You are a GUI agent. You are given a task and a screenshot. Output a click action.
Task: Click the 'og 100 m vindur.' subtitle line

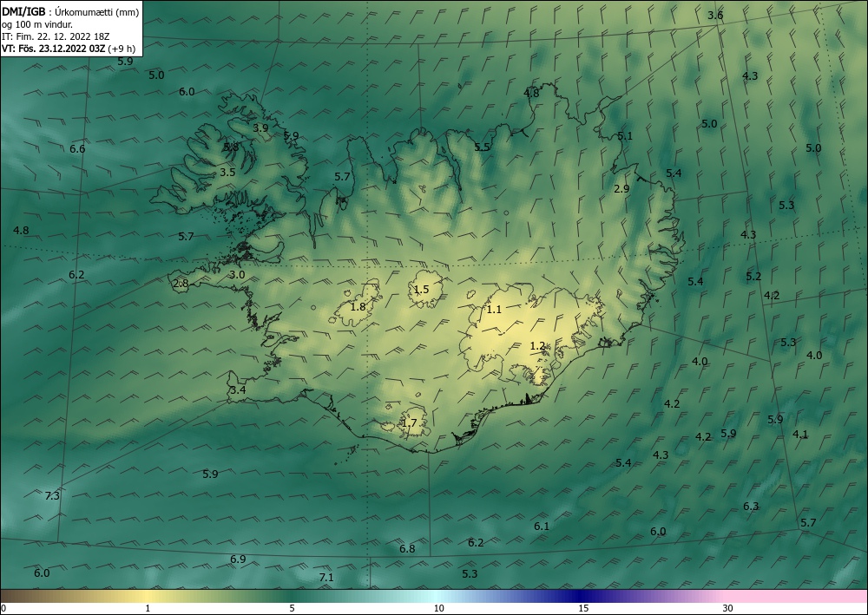(x=37, y=24)
